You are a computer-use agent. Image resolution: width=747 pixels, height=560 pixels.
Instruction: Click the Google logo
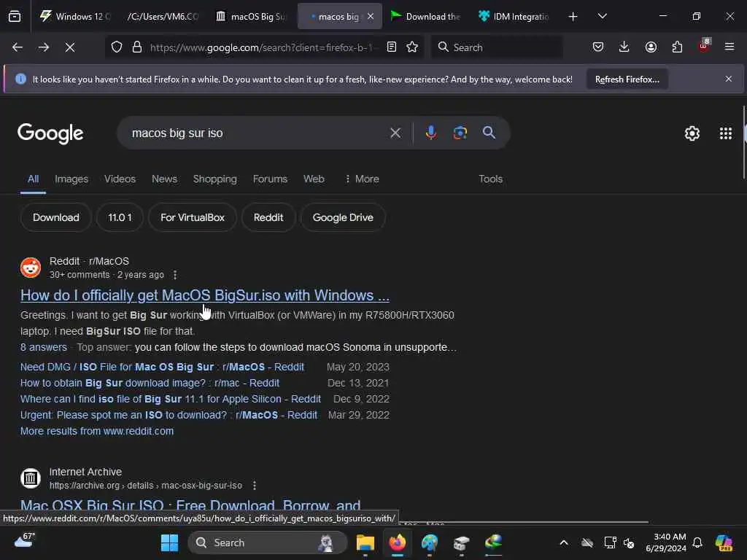click(x=50, y=133)
